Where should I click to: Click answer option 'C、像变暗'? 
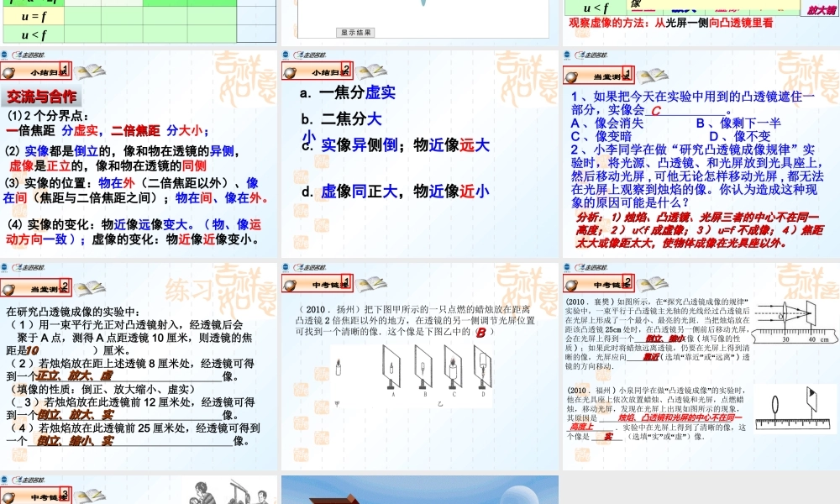pos(601,137)
